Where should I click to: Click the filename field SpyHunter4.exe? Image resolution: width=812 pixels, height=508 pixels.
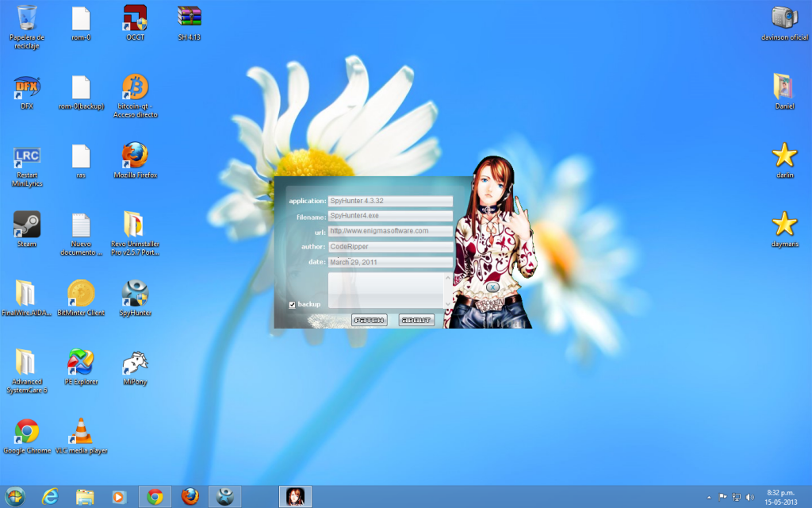(x=390, y=216)
